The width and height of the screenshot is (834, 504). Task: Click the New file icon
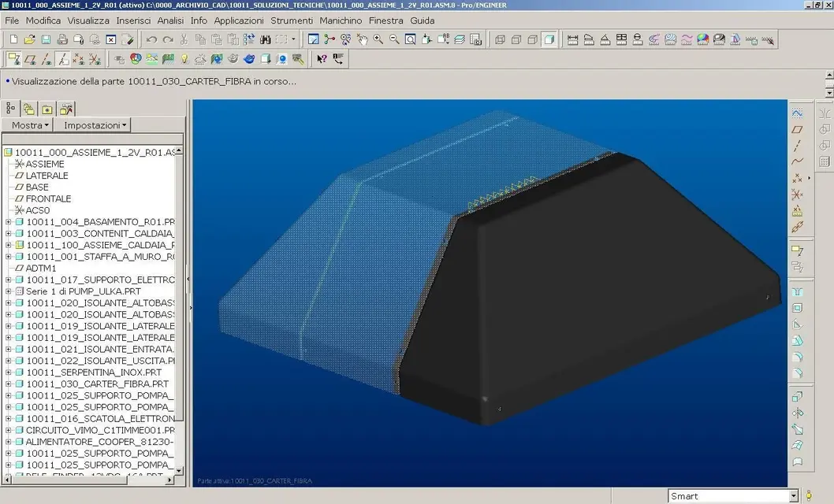pos(14,39)
